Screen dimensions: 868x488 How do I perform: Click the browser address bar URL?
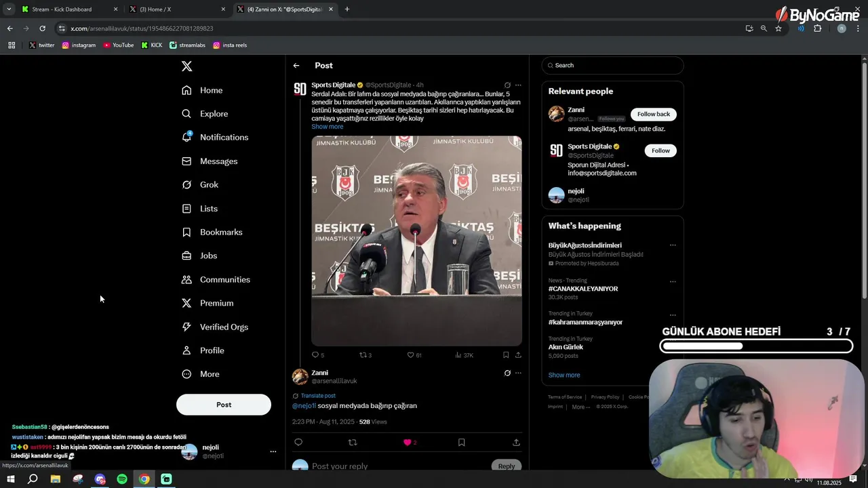(x=142, y=28)
